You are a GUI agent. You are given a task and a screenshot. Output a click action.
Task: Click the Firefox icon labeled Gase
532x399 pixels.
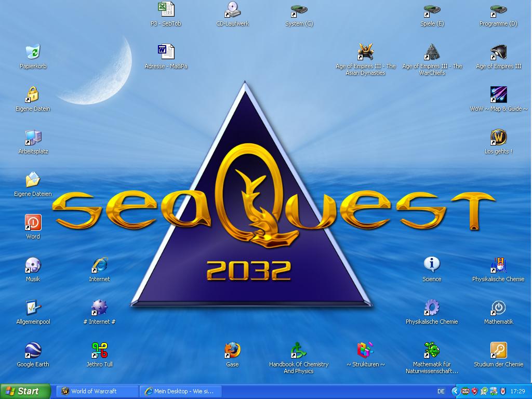click(232, 351)
